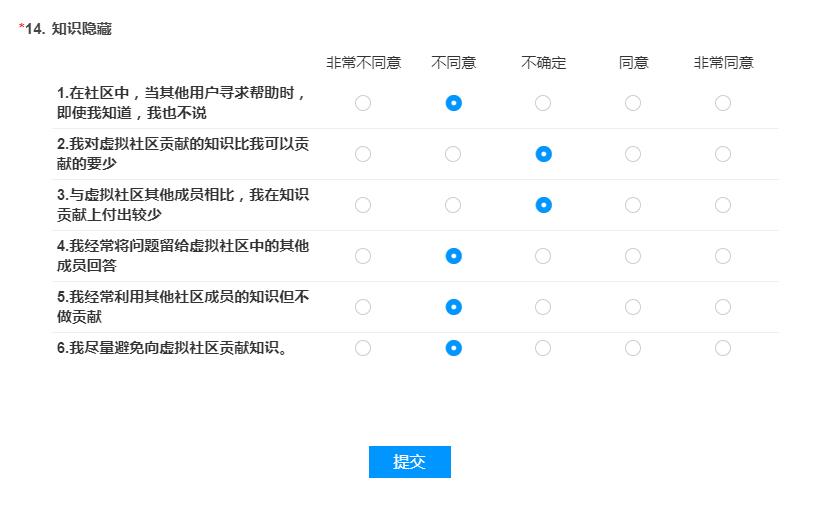Select 非常不同意 for statement 5

pos(363,307)
